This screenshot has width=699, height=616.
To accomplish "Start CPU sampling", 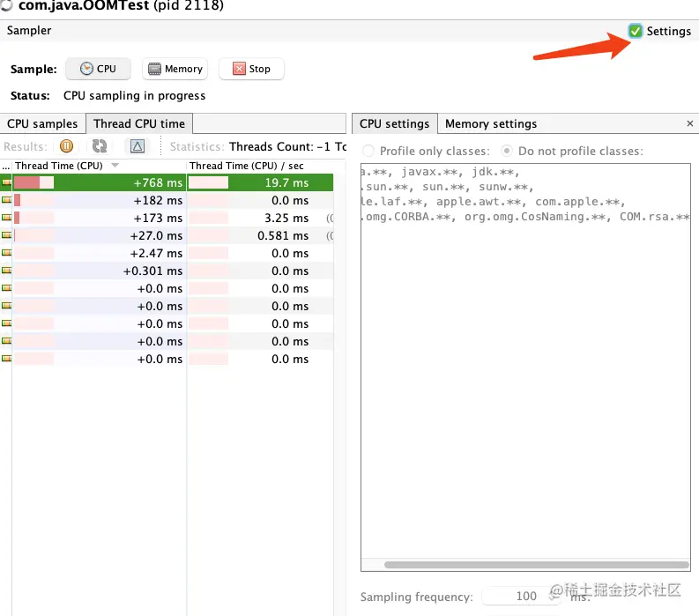I will 98,69.
